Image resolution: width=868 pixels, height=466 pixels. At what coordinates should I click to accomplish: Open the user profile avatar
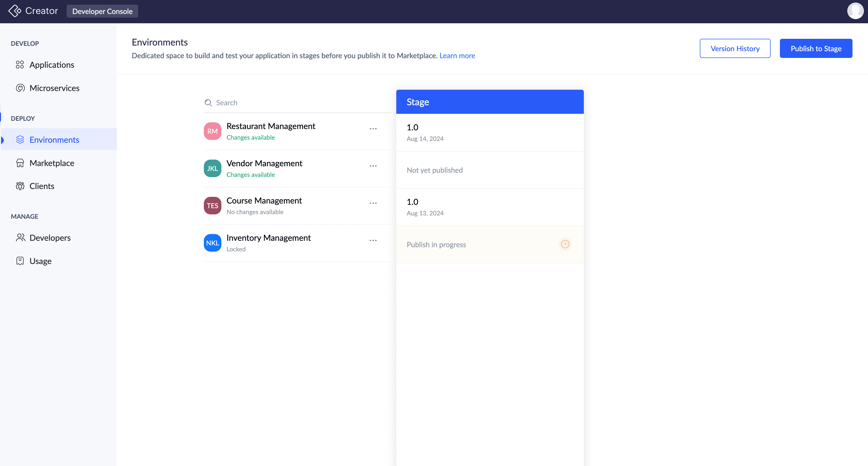pos(855,11)
